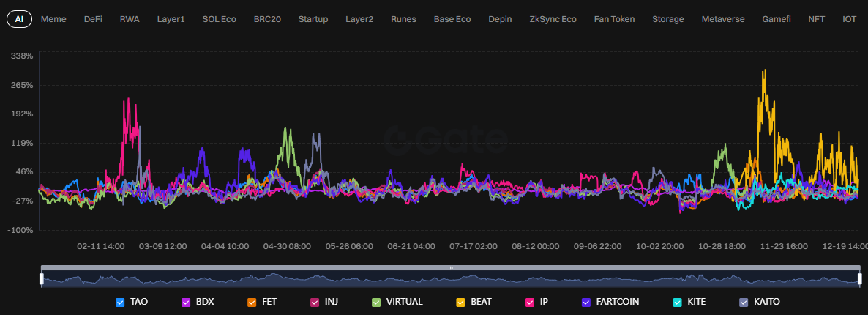Select the NFT tab

click(x=816, y=19)
